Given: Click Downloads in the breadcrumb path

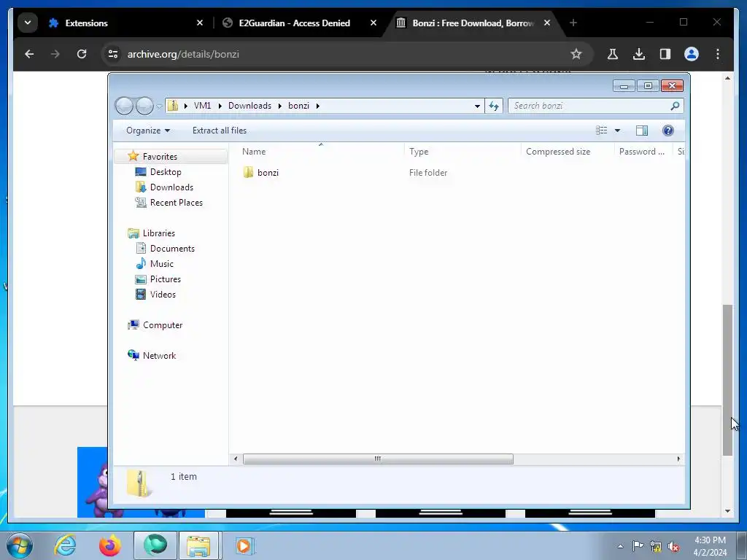Looking at the screenshot, I should tap(249, 106).
